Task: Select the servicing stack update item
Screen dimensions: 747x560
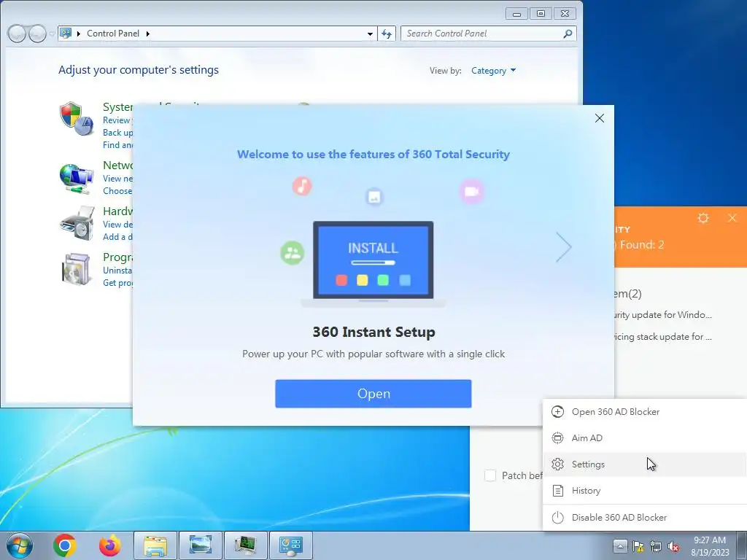Action: click(x=662, y=337)
